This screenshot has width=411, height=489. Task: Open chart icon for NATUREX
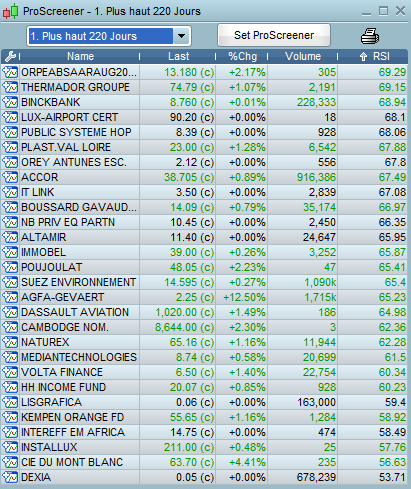[10, 342]
